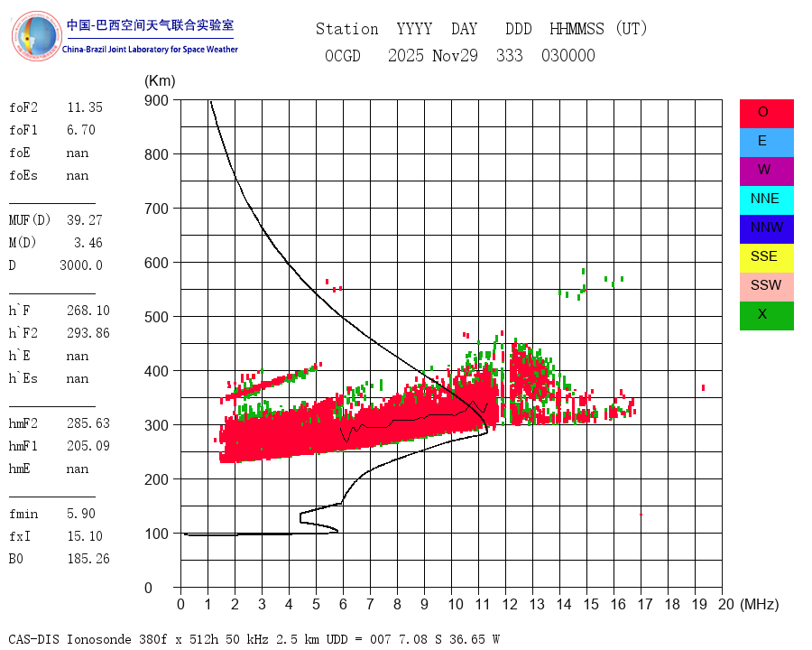Click the year 2025 in the header
The width and height of the screenshot is (812, 650).
point(406,55)
